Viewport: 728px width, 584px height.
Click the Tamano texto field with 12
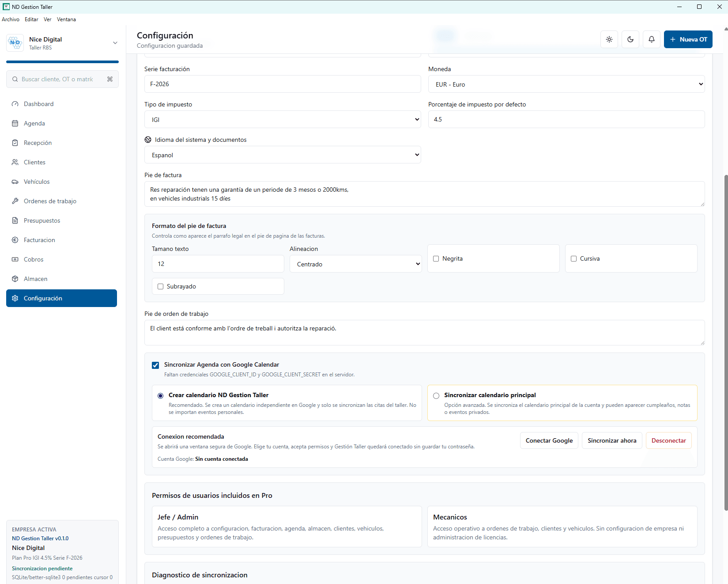[218, 264]
